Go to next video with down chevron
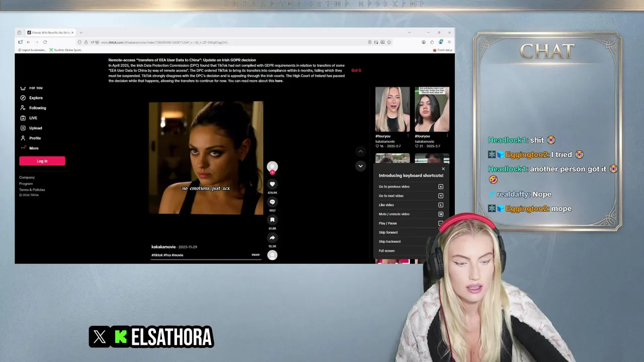Screen dimensions: 644x362 click(360, 166)
